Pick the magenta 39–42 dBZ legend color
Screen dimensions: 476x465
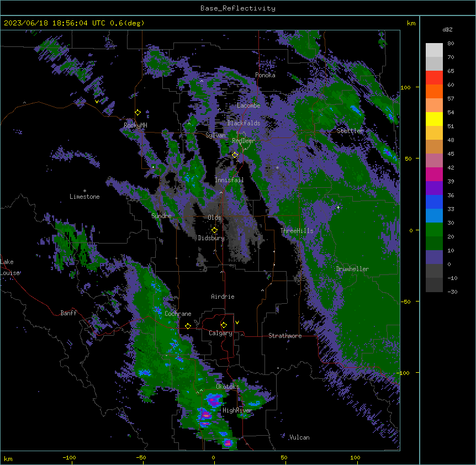point(434,174)
